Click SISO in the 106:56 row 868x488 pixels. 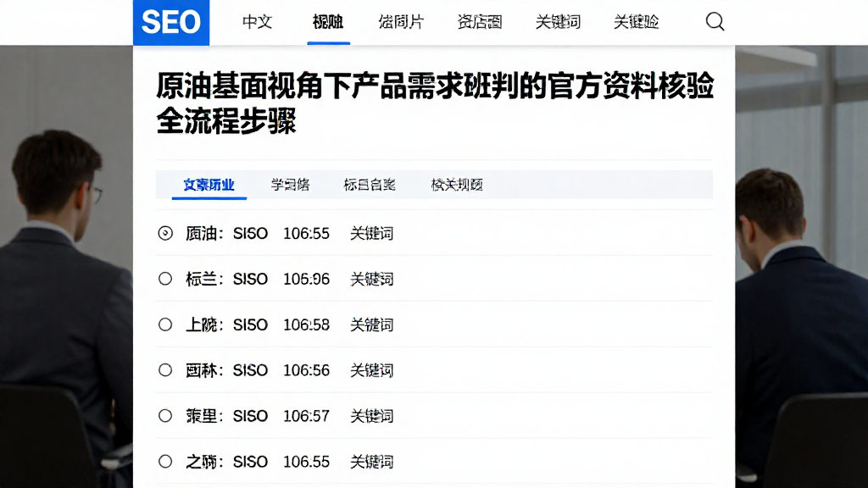(250, 370)
